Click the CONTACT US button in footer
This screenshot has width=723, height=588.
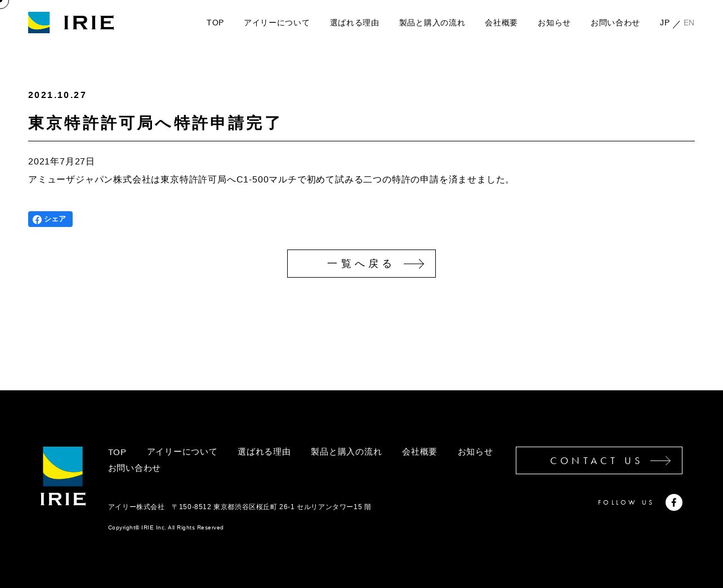599,461
